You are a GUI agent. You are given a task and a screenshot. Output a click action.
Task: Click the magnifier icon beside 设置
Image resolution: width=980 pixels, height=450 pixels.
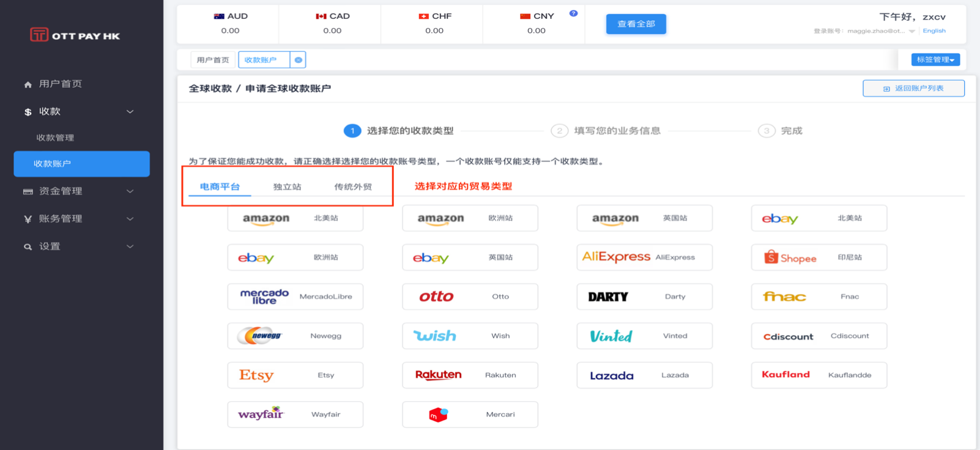28,246
